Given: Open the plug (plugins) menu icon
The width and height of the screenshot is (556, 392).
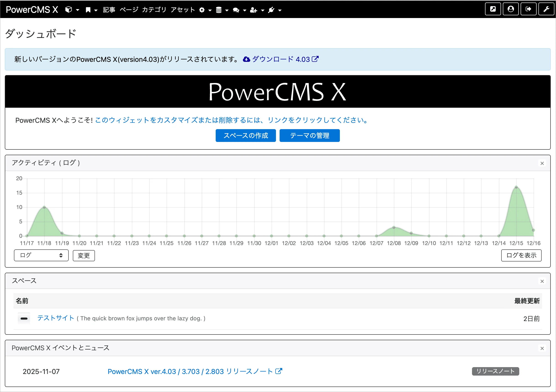Looking at the screenshot, I should coord(271,10).
